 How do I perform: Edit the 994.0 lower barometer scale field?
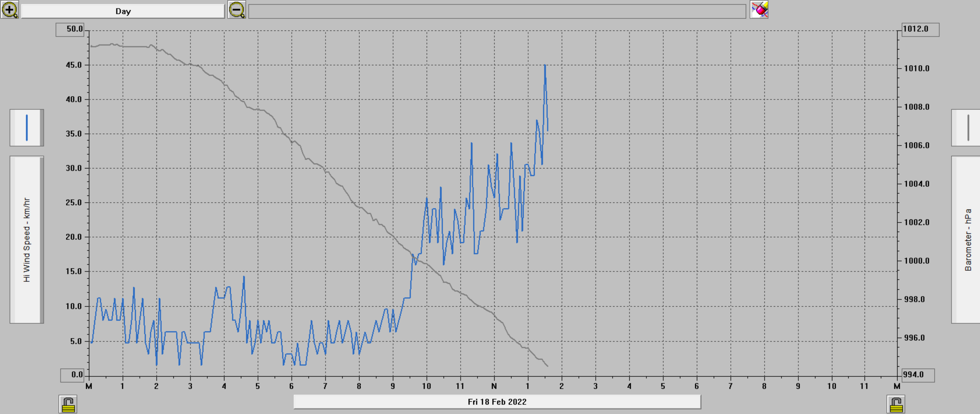click(x=918, y=375)
